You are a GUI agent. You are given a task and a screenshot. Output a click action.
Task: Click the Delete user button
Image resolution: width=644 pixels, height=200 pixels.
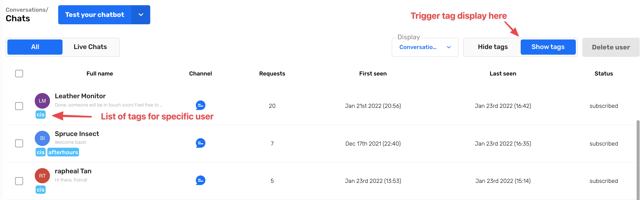(611, 47)
